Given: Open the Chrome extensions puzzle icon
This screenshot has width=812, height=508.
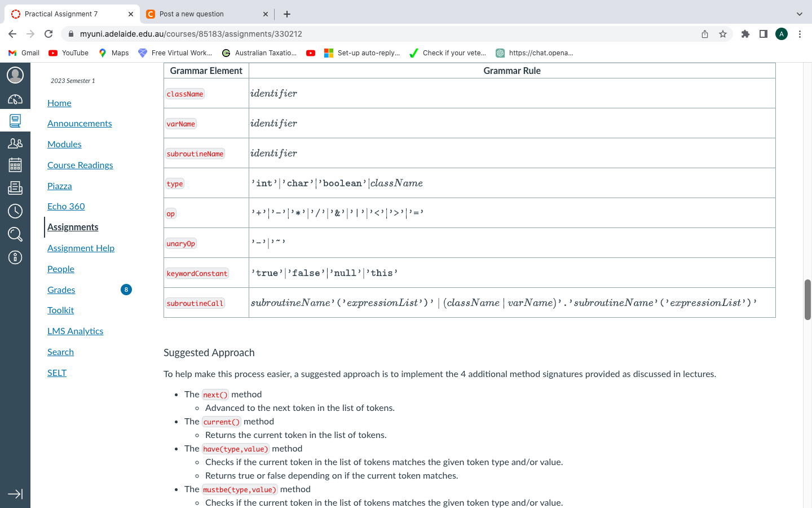Looking at the screenshot, I should point(745,34).
